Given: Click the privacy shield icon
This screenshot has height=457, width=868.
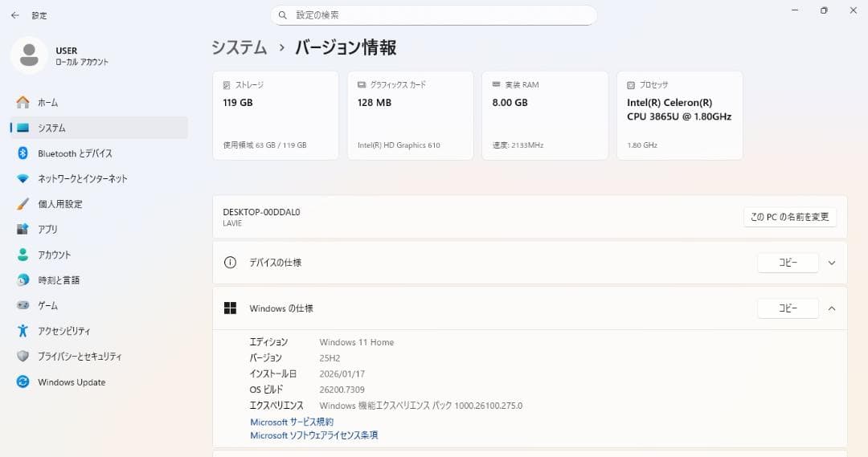Looking at the screenshot, I should (23, 357).
